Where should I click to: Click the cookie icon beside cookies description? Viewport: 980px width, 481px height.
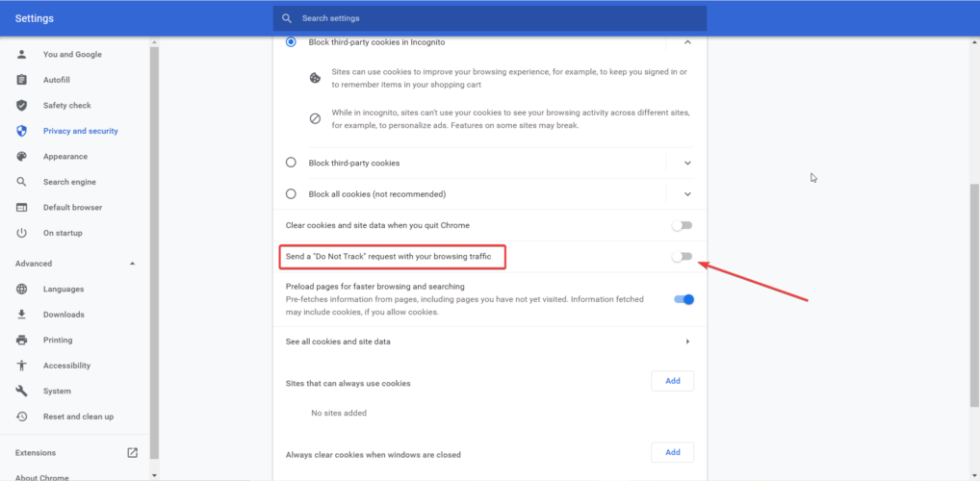coord(316,78)
